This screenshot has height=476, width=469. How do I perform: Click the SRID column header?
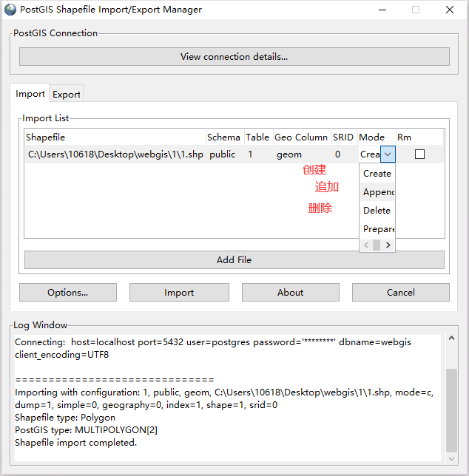click(x=343, y=137)
